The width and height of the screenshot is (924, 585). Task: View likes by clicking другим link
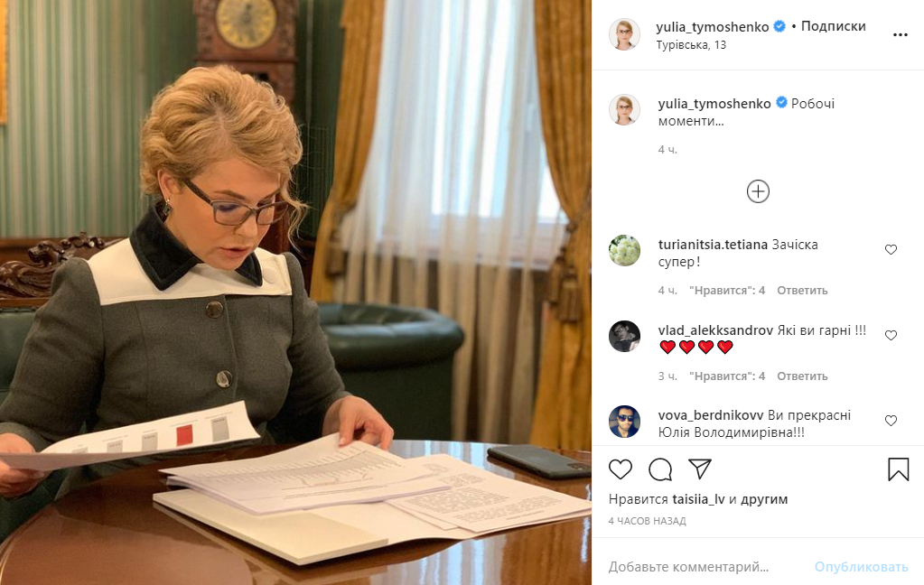point(764,499)
